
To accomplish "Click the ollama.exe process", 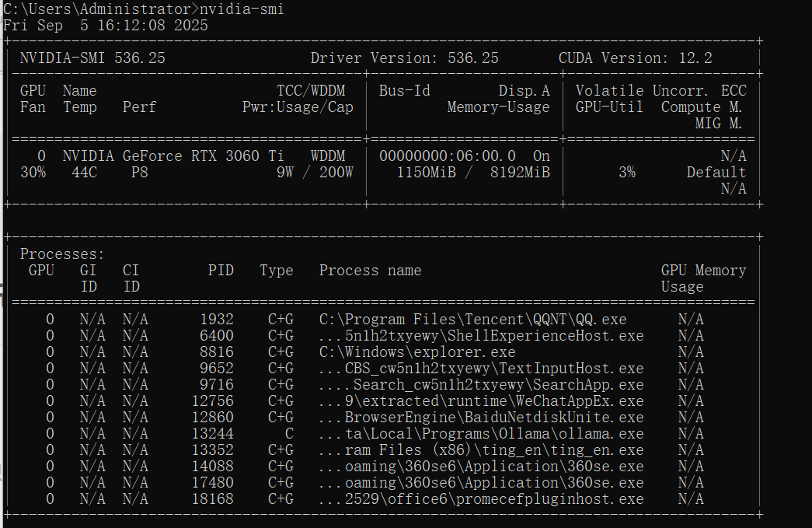I will [x=482, y=434].
